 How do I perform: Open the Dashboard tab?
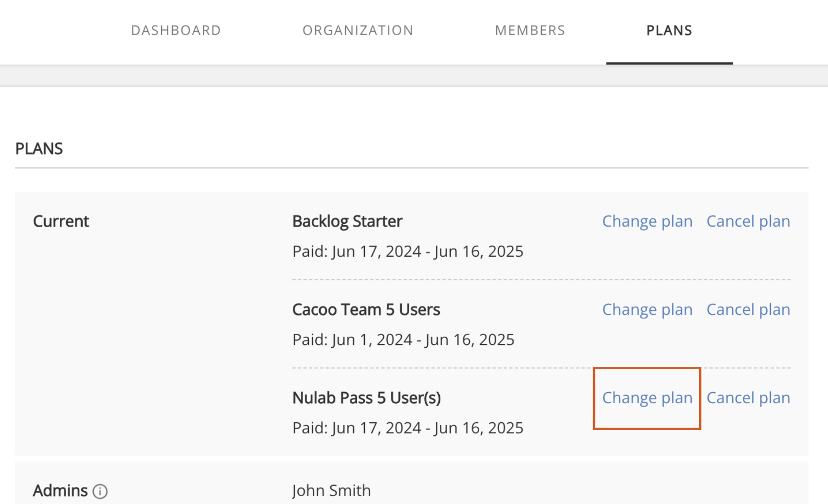(x=176, y=30)
